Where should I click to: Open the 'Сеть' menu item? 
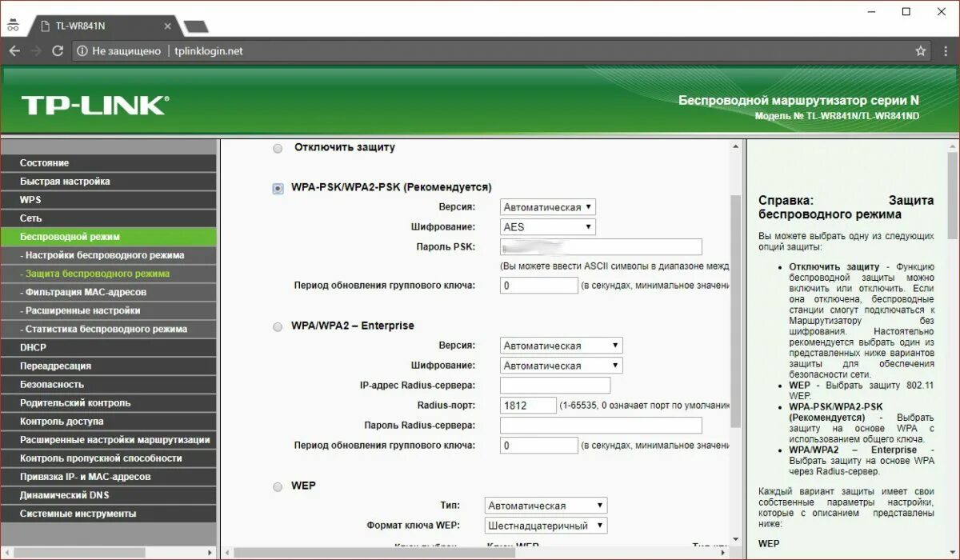(x=109, y=218)
